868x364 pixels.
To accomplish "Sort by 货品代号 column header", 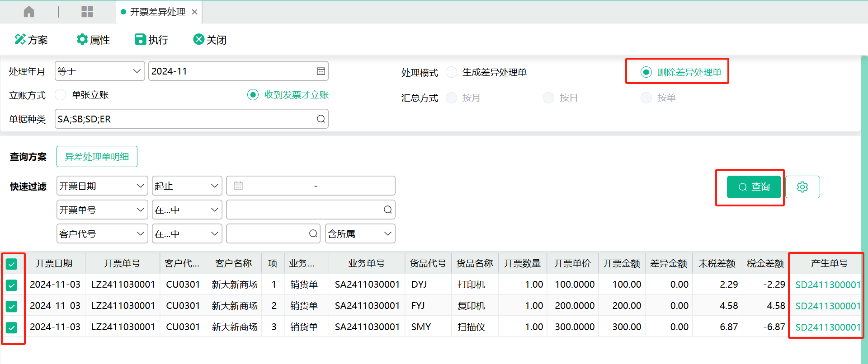I will tap(428, 263).
